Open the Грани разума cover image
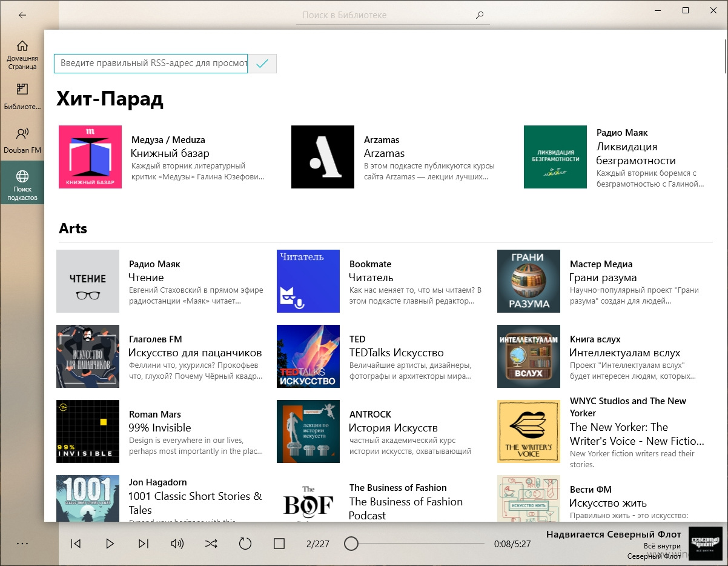 click(529, 281)
